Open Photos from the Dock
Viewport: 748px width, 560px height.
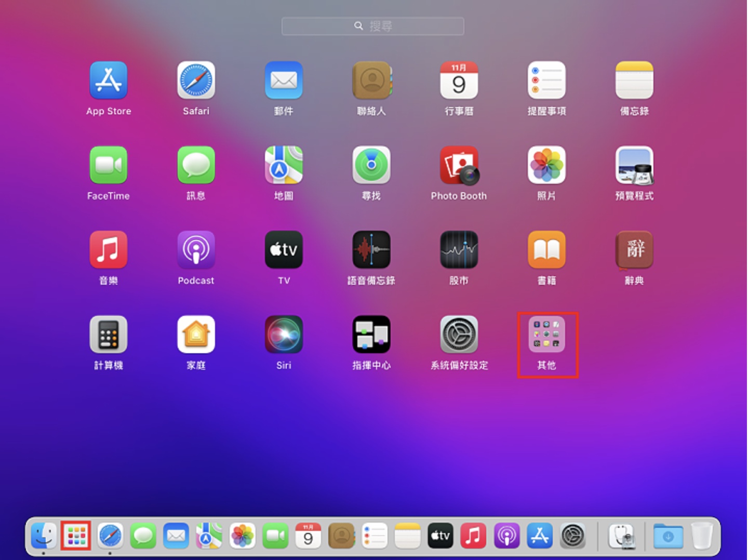click(x=242, y=536)
